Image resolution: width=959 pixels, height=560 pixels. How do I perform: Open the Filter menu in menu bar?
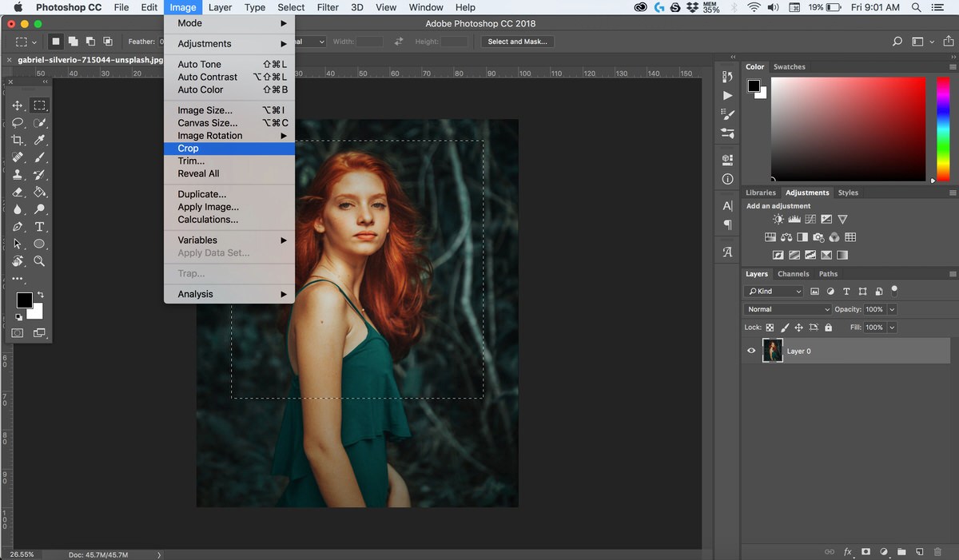pos(328,7)
